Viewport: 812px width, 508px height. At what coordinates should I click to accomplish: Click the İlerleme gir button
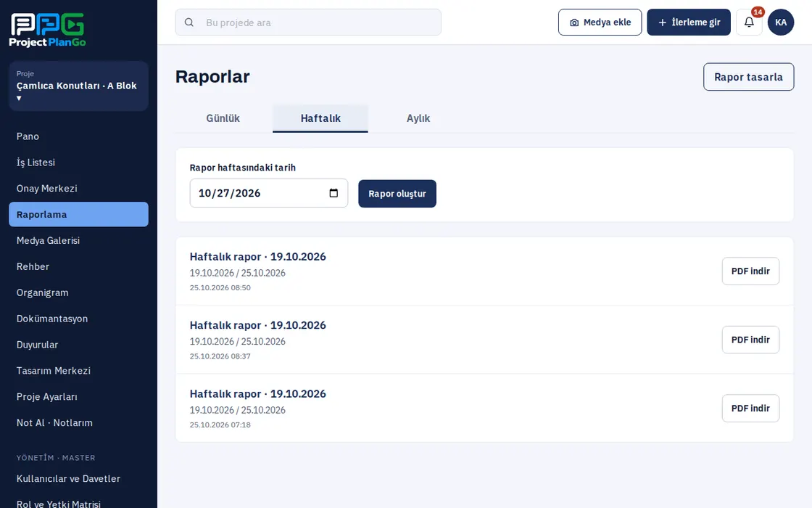tap(689, 22)
